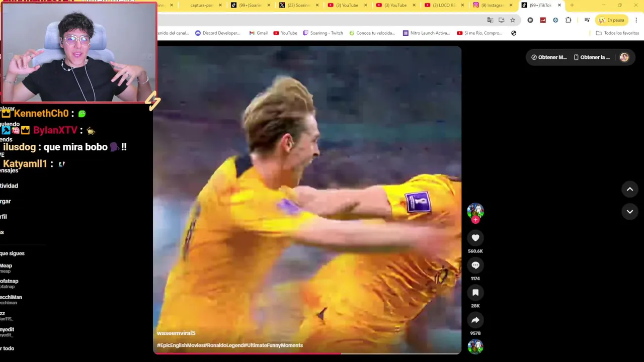Click the BylanXTV chat username
Image resolution: width=644 pixels, height=362 pixels.
[55, 130]
